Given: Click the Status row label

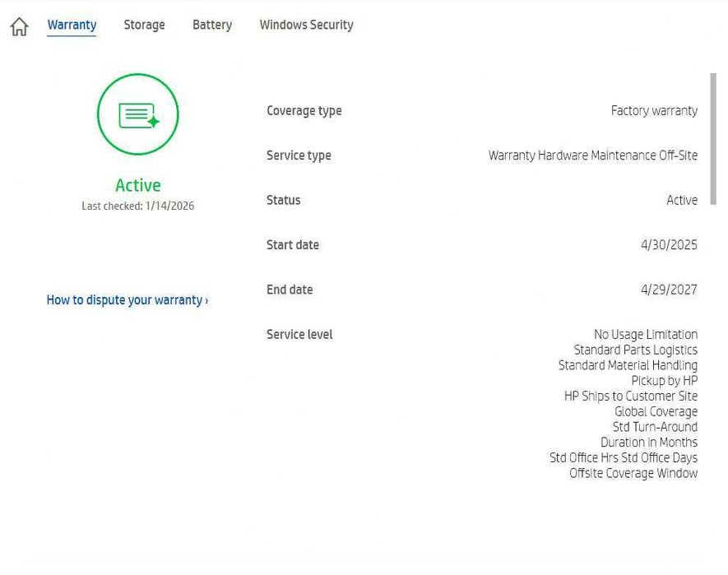Looking at the screenshot, I should (x=283, y=200).
